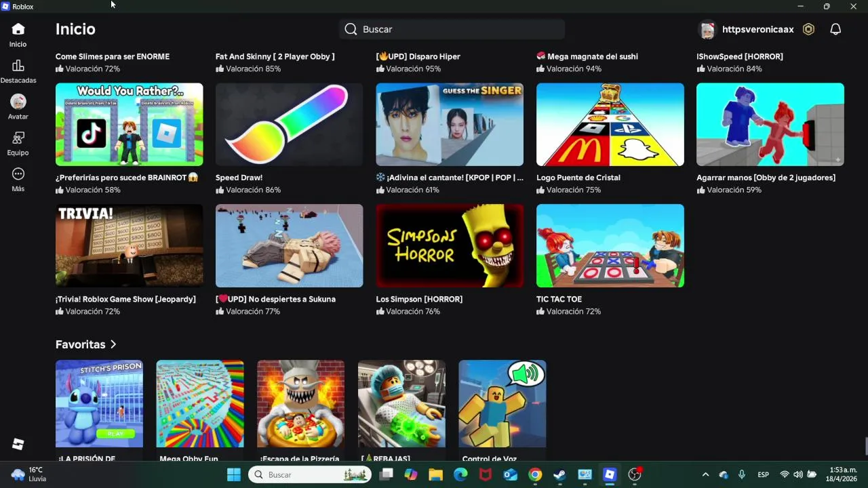This screenshot has width=868, height=488.
Task: Open the Logo Puente de Cristal thumbnail
Action: (610, 125)
